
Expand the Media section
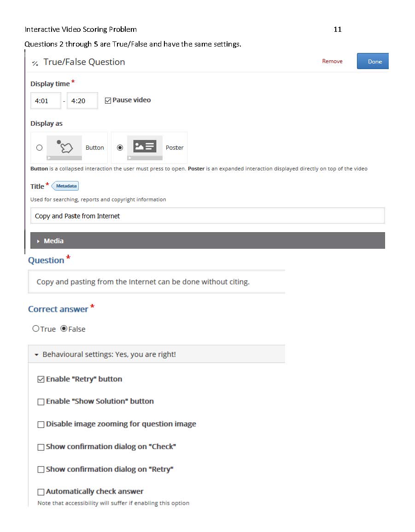pos(208,240)
